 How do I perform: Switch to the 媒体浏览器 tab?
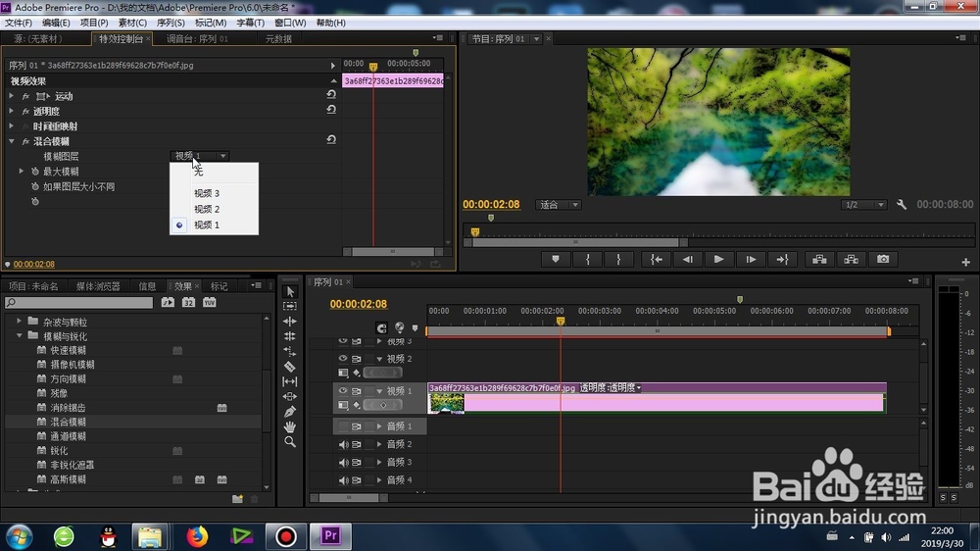(98, 286)
